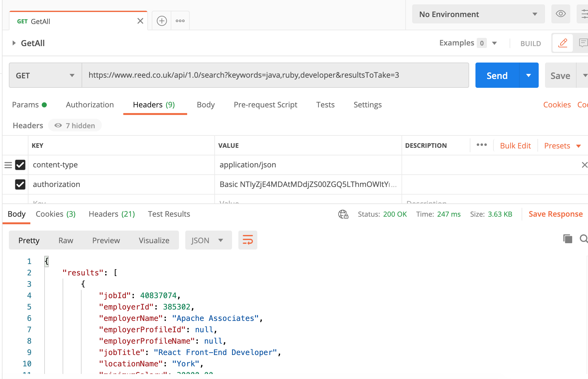Screen dimensions: 588x379
Task: Select the request Headers (9) tab
Action: tap(154, 105)
